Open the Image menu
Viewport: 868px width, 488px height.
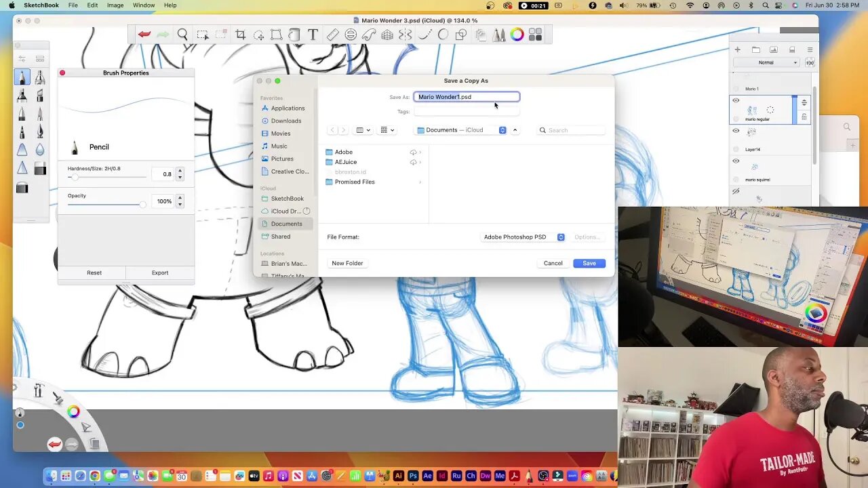click(x=115, y=5)
